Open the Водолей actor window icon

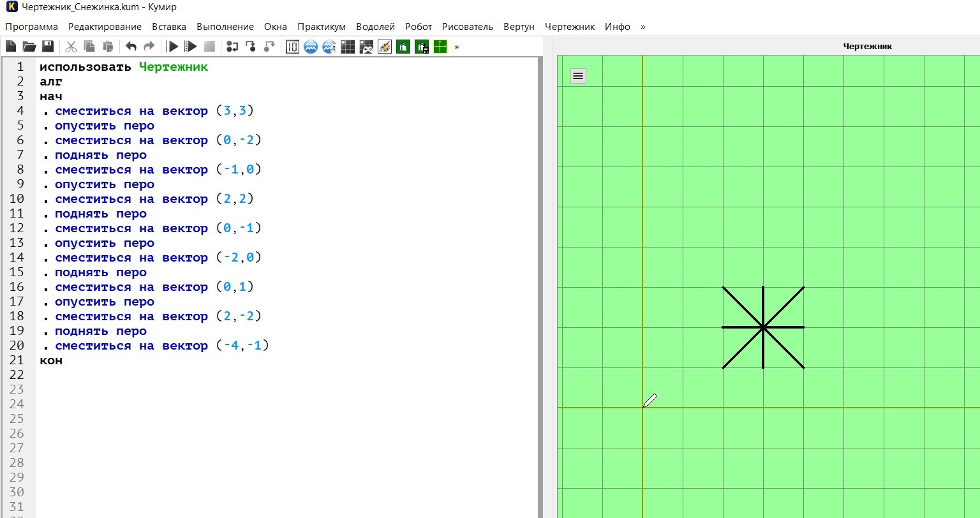[x=311, y=47]
